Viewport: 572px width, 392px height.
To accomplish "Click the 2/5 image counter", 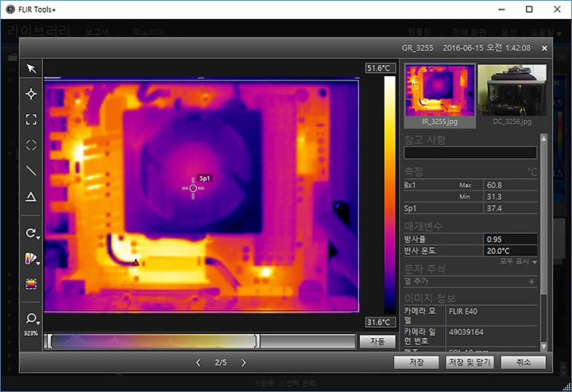I will (220, 363).
